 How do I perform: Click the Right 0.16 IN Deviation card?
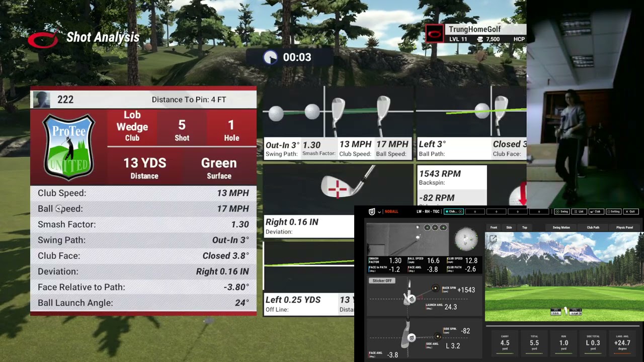(x=309, y=226)
